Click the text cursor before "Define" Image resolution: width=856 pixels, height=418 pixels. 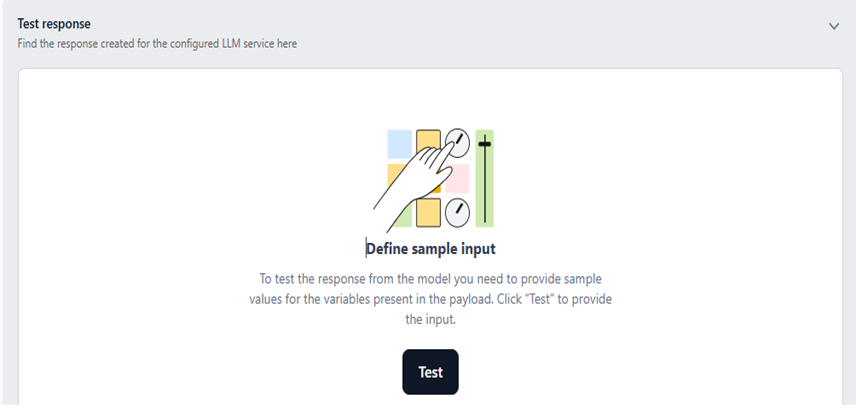coord(366,248)
